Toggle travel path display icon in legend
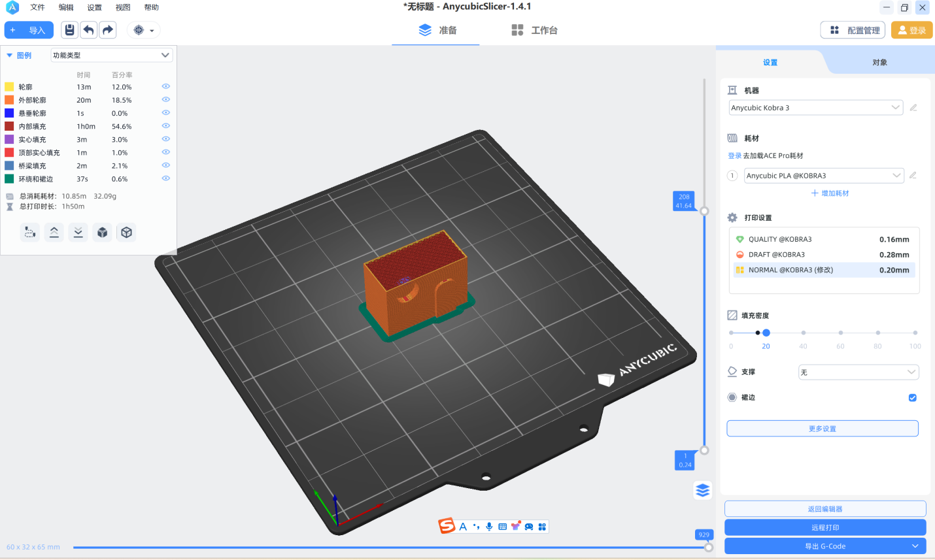This screenshot has height=560, width=935. [x=29, y=232]
